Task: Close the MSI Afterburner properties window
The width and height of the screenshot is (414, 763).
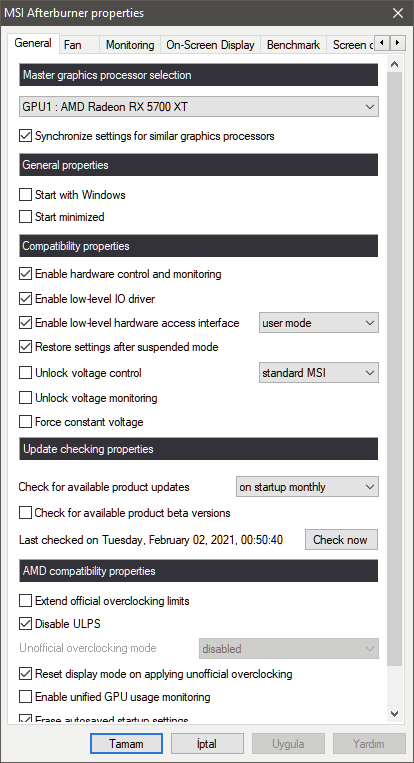Action: click(x=398, y=13)
